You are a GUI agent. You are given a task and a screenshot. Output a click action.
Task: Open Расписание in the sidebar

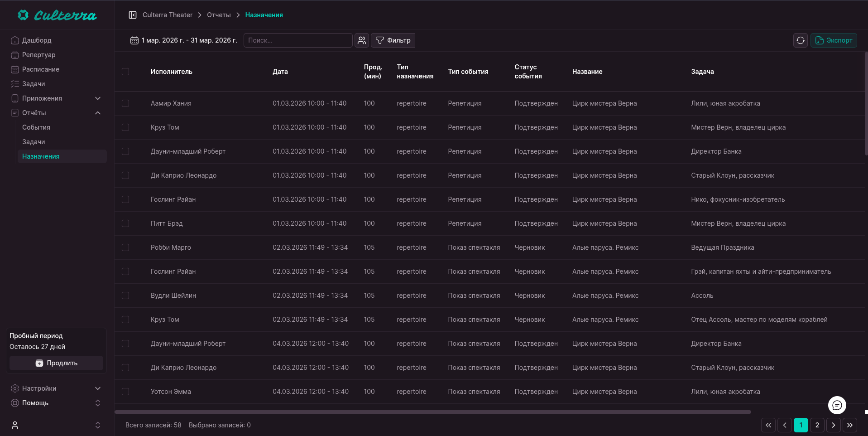(41, 69)
